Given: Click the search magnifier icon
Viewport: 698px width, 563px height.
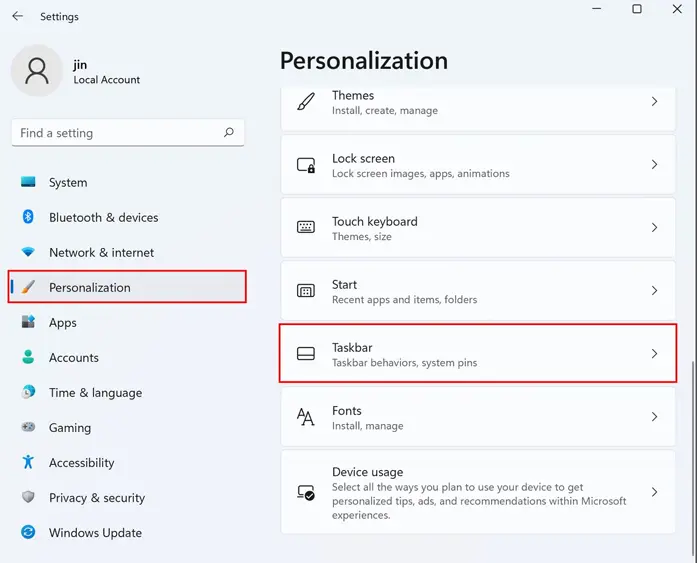Looking at the screenshot, I should [x=229, y=132].
